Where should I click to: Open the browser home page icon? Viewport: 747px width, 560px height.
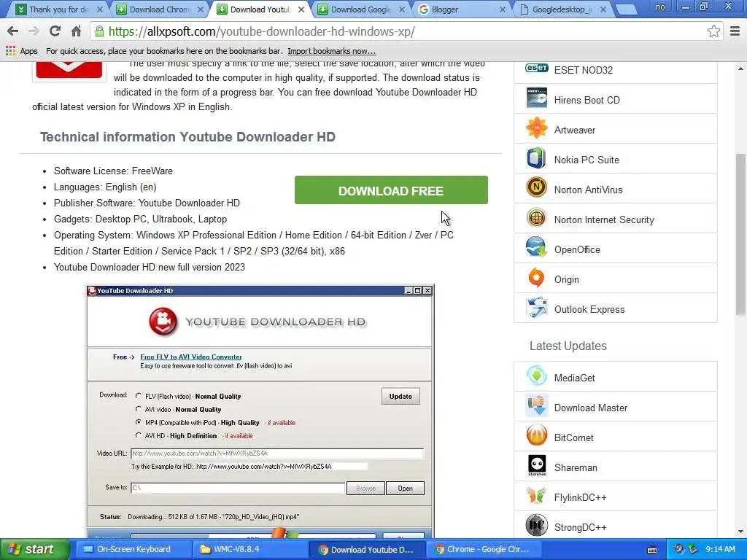tap(76, 31)
